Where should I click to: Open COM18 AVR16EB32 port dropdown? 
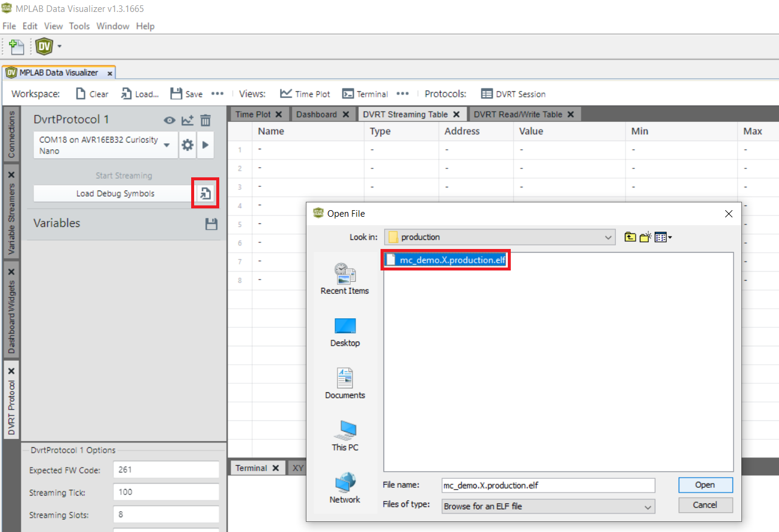point(106,145)
